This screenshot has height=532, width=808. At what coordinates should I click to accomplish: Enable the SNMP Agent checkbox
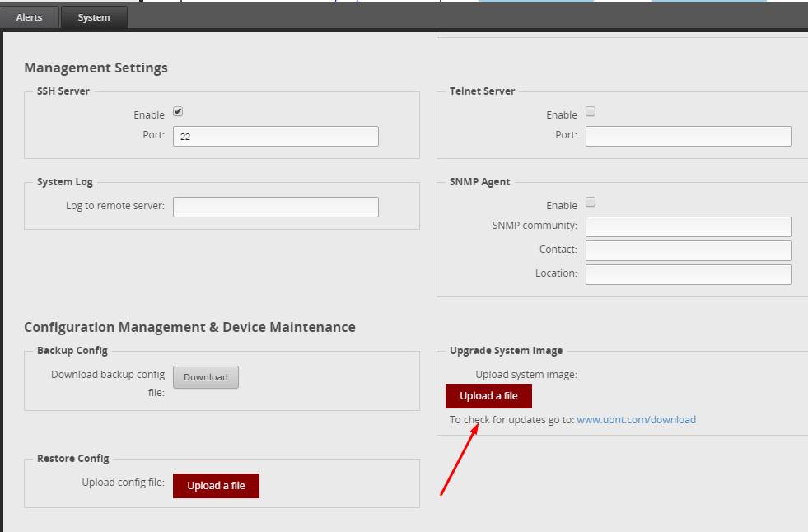(590, 203)
